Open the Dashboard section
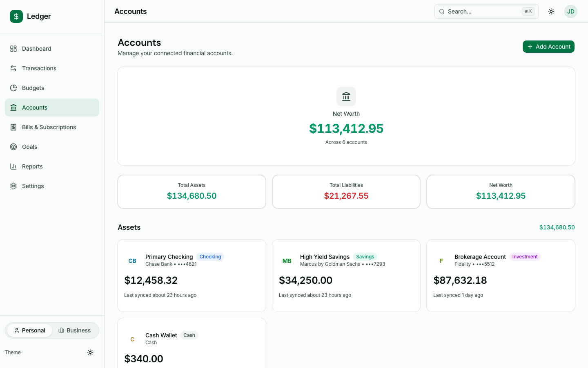The width and height of the screenshot is (588, 368). [x=37, y=48]
